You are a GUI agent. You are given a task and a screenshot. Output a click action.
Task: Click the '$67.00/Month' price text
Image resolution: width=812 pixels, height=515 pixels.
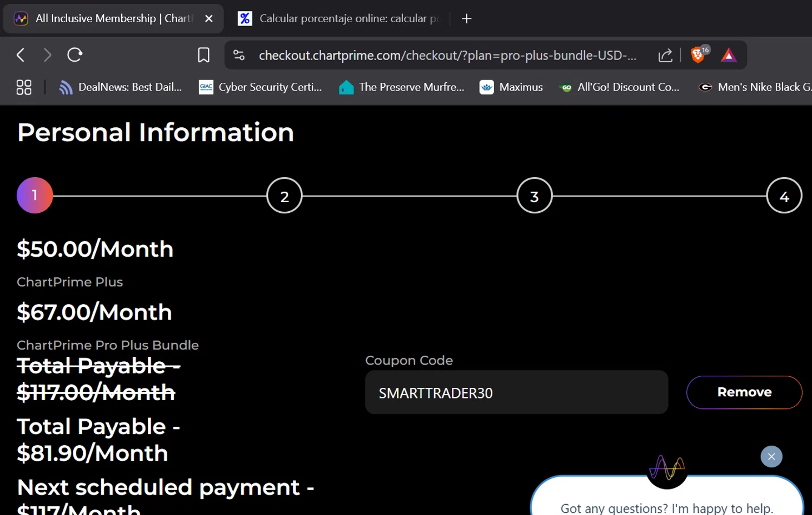click(94, 312)
